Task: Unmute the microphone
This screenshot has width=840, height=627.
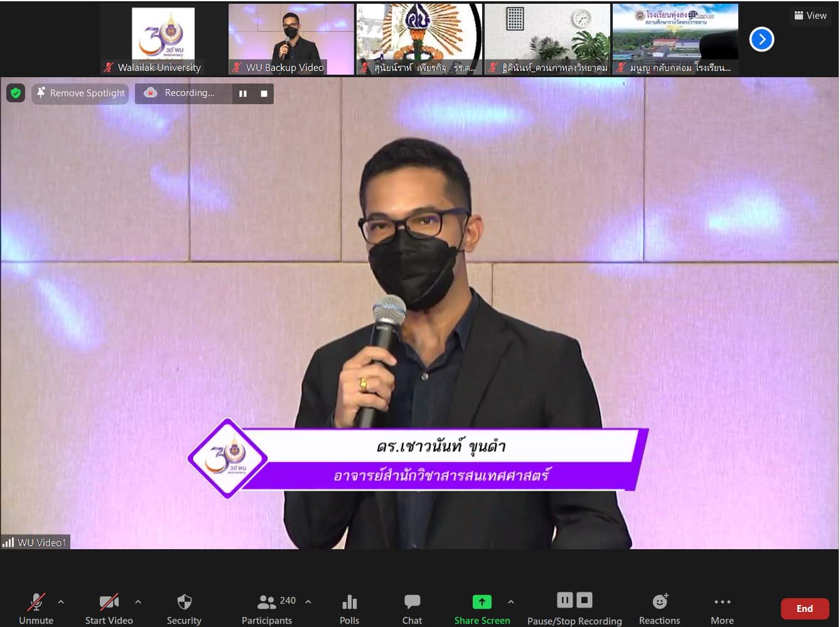Action: (36, 609)
